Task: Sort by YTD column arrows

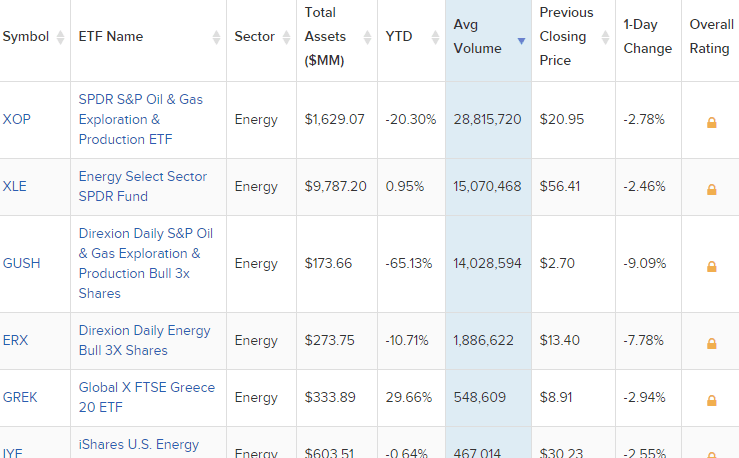Action: (x=435, y=37)
